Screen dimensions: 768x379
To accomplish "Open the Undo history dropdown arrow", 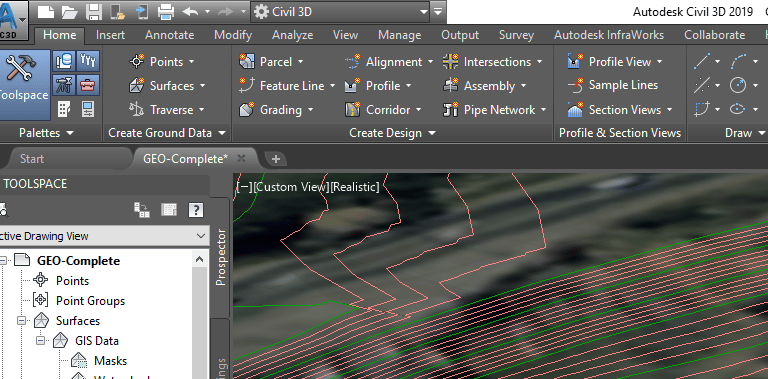I will click(x=207, y=11).
